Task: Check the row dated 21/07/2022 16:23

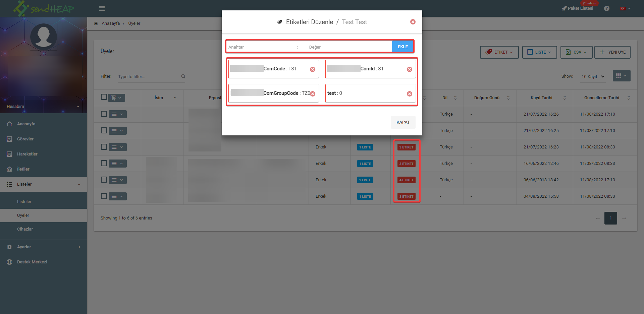Action: [x=104, y=147]
